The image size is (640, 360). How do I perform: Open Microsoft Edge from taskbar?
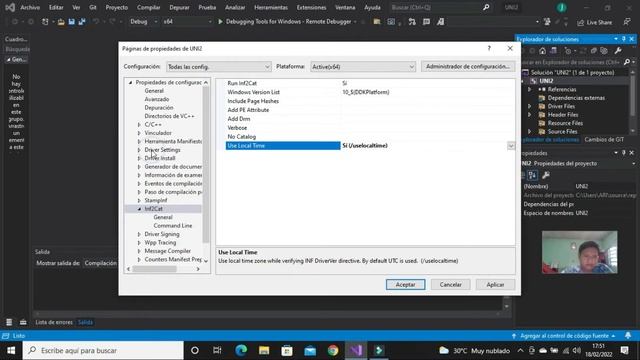[x=241, y=350]
